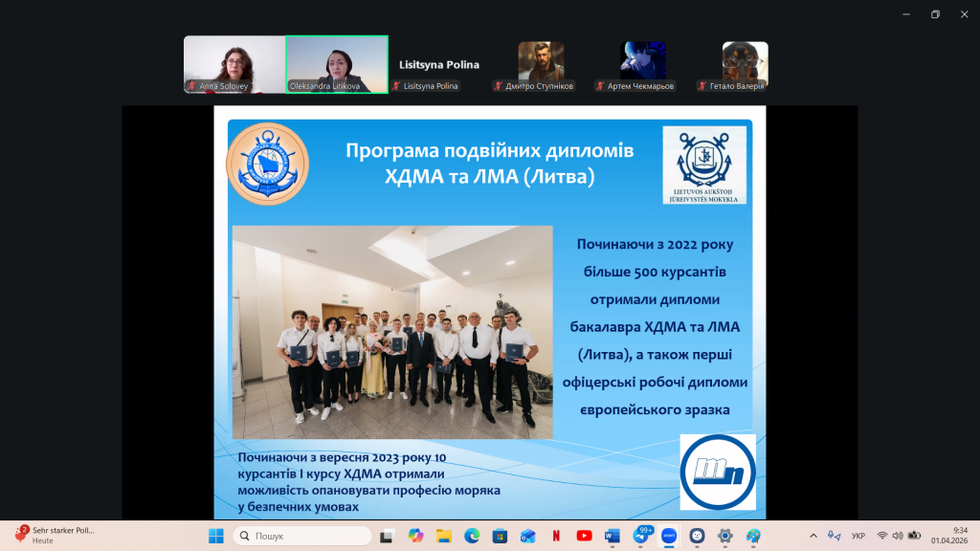Open the Copilot icon in the taskbar
Screen dimensions: 980x551
click(x=415, y=536)
